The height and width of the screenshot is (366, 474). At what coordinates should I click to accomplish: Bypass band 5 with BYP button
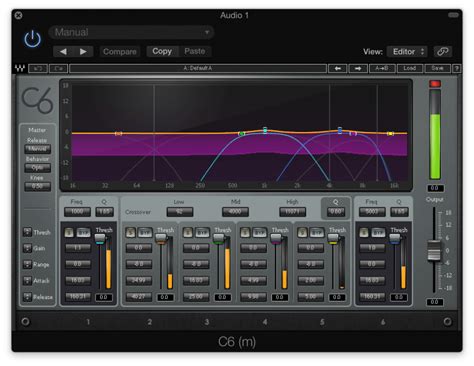[317, 232]
